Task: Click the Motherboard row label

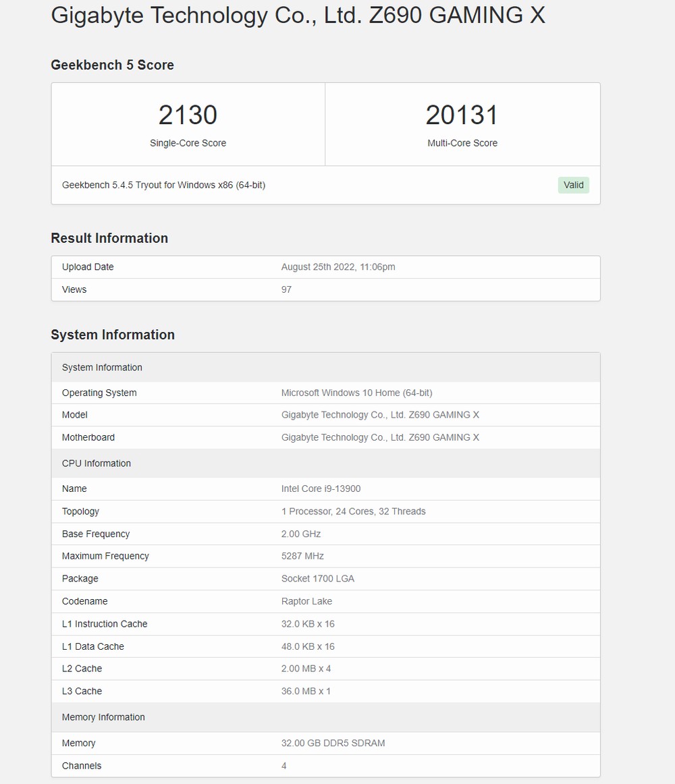Action: coord(88,437)
